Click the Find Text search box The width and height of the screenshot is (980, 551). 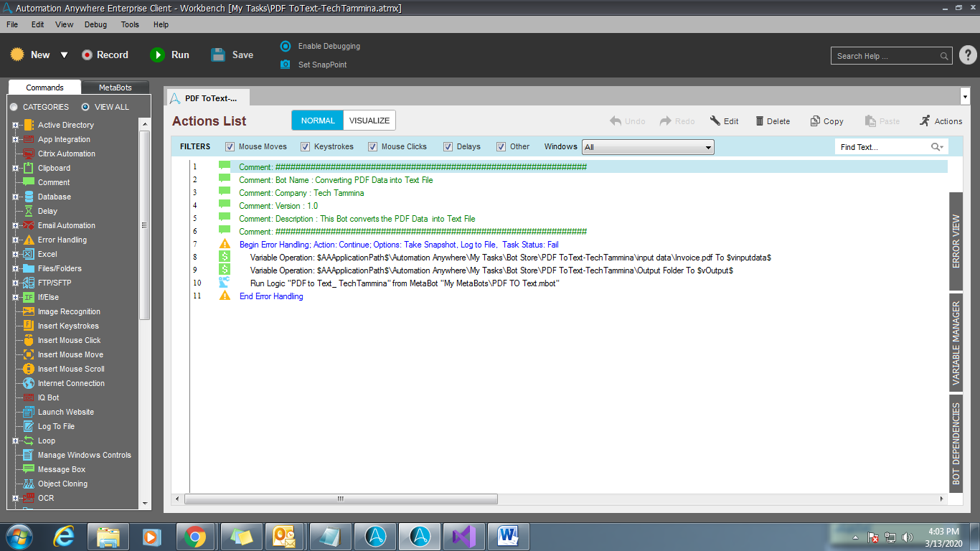coord(891,146)
